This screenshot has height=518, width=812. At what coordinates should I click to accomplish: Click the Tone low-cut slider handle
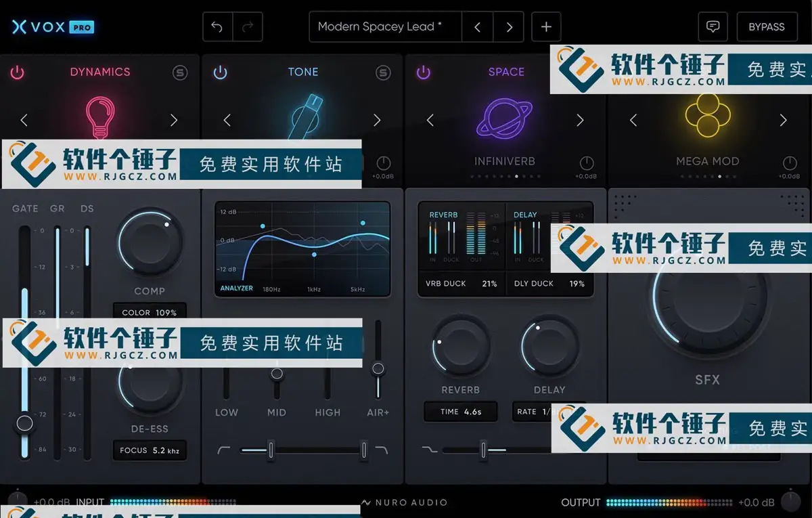[271, 450]
